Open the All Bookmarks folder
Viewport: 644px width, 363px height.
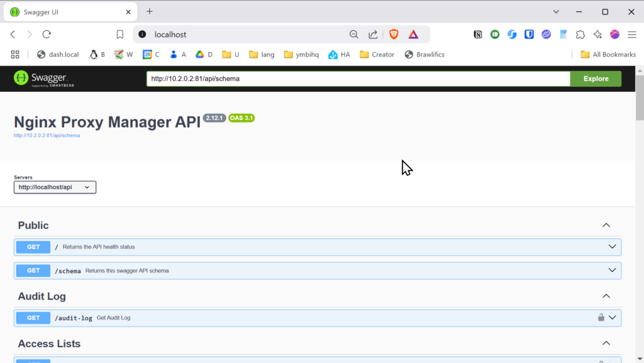pos(608,55)
